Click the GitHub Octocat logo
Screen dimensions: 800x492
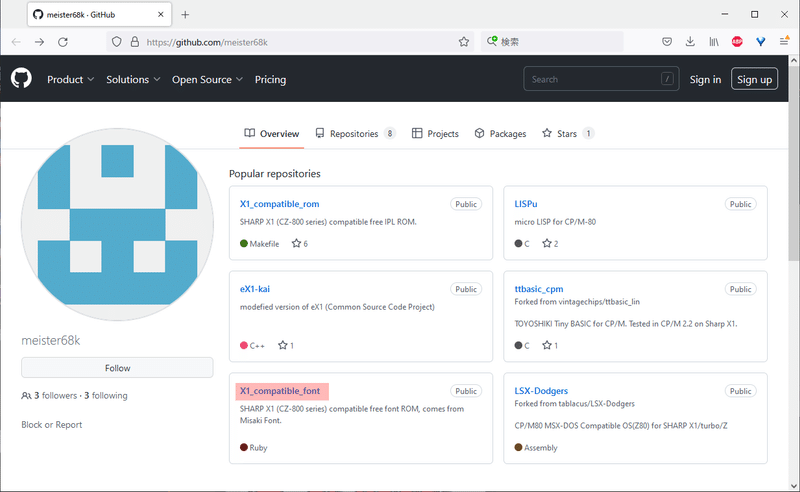21,79
